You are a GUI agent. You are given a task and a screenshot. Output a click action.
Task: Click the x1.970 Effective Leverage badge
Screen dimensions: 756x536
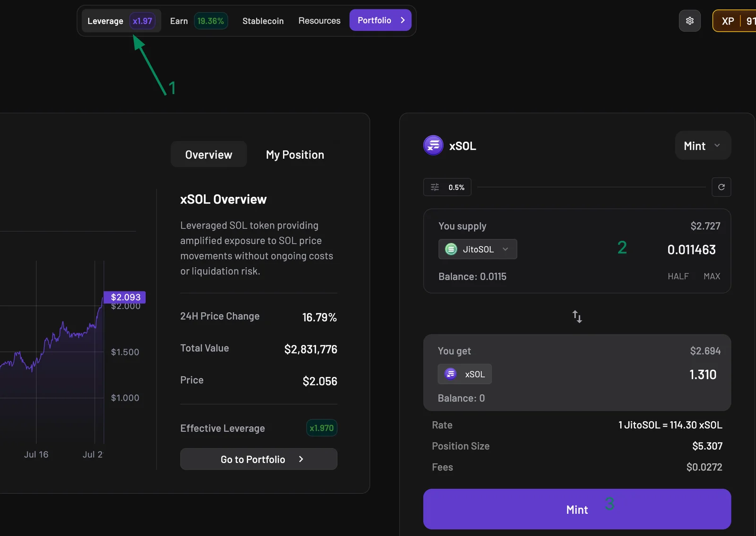[321, 428]
